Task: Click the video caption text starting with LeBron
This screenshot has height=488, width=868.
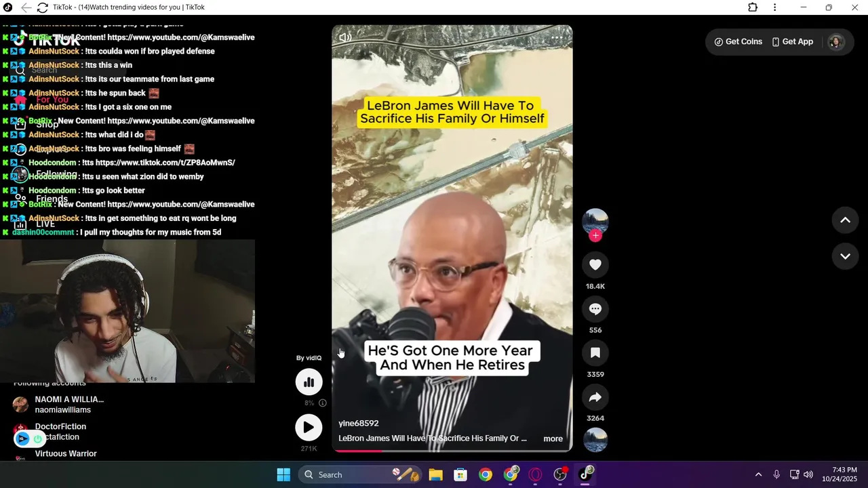Action: click(x=433, y=439)
